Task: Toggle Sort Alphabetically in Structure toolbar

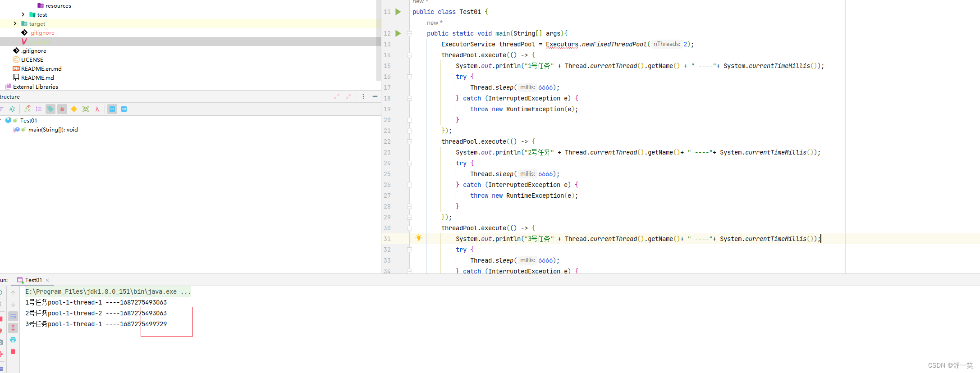Action: point(12,109)
